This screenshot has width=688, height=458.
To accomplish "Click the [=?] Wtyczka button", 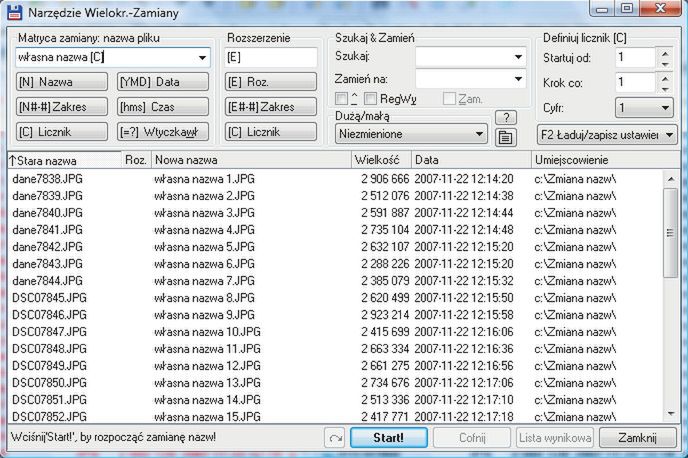I will tap(163, 132).
